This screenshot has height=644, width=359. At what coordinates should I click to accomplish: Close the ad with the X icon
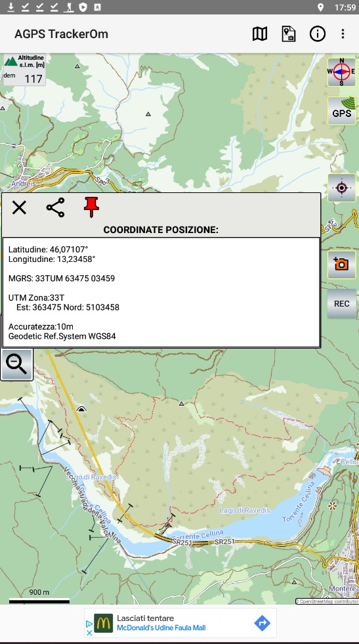89,633
